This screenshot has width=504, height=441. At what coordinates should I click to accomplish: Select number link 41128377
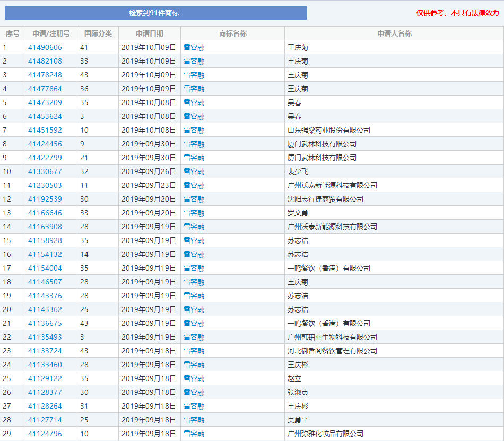(x=45, y=393)
